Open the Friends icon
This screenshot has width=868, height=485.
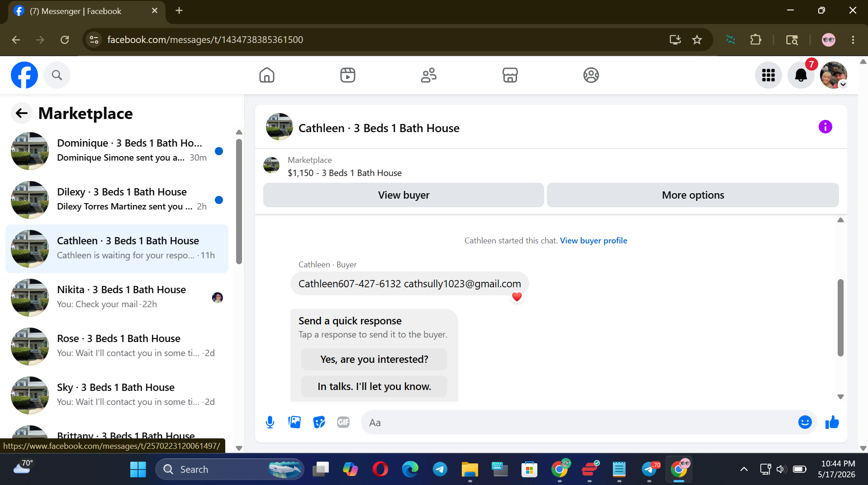coord(429,75)
